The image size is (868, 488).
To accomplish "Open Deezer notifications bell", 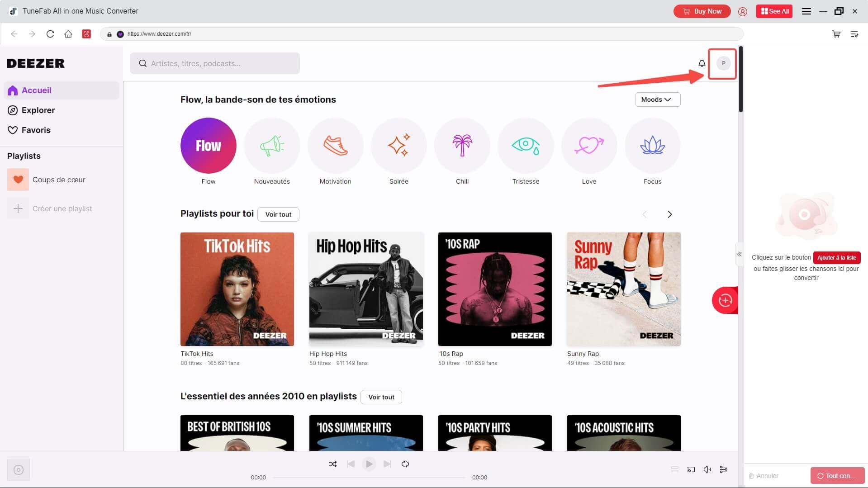I will click(x=702, y=63).
